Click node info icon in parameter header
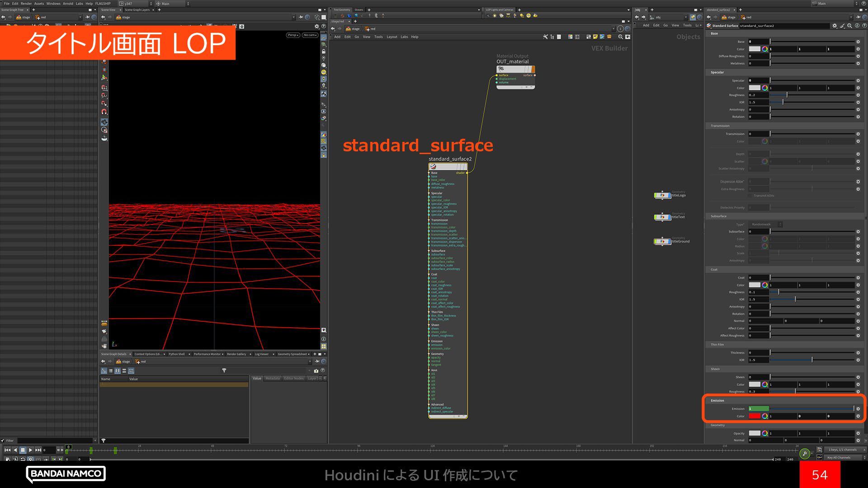 click(x=858, y=26)
